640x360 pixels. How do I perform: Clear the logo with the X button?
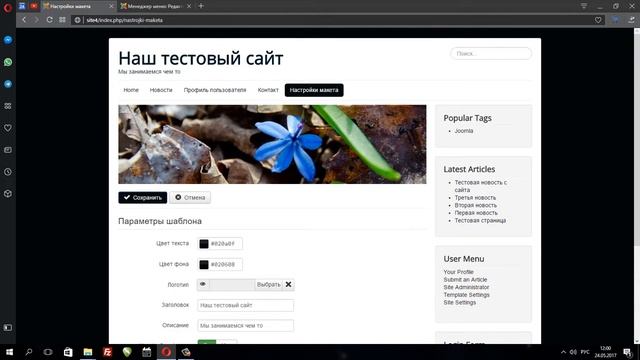(x=288, y=284)
